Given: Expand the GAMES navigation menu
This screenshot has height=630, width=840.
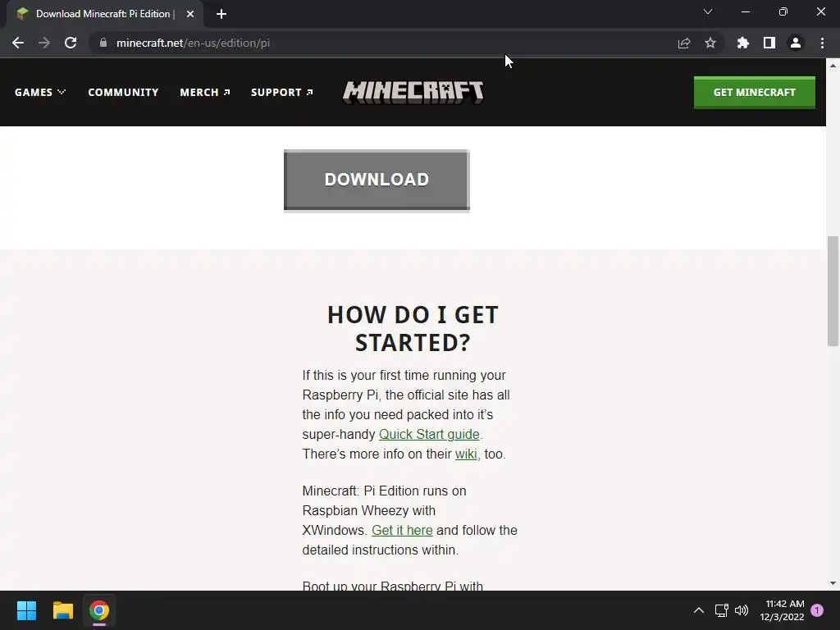Looking at the screenshot, I should [40, 92].
